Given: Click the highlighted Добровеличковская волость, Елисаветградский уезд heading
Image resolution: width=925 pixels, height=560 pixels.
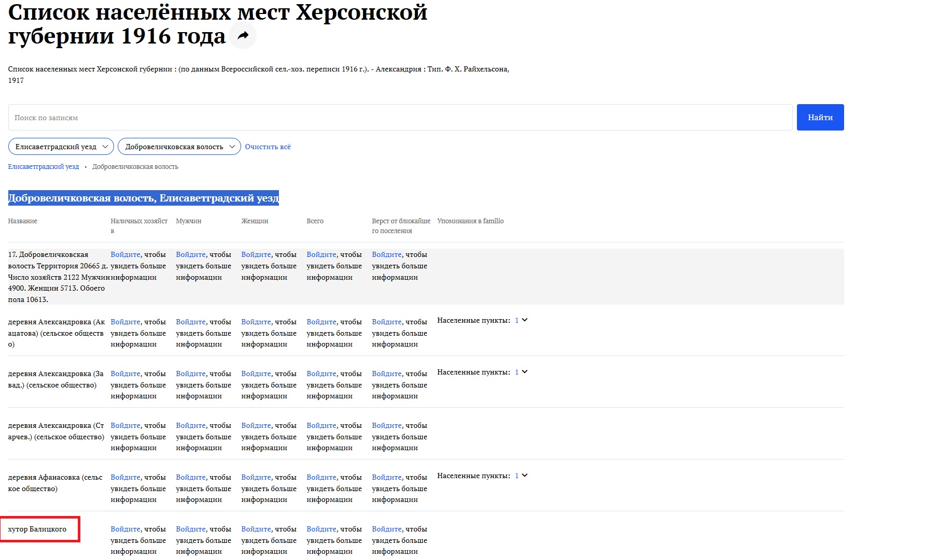Looking at the screenshot, I should tap(144, 198).
